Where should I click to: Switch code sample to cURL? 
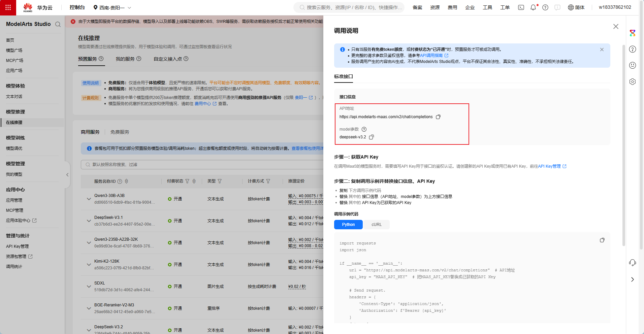click(377, 225)
